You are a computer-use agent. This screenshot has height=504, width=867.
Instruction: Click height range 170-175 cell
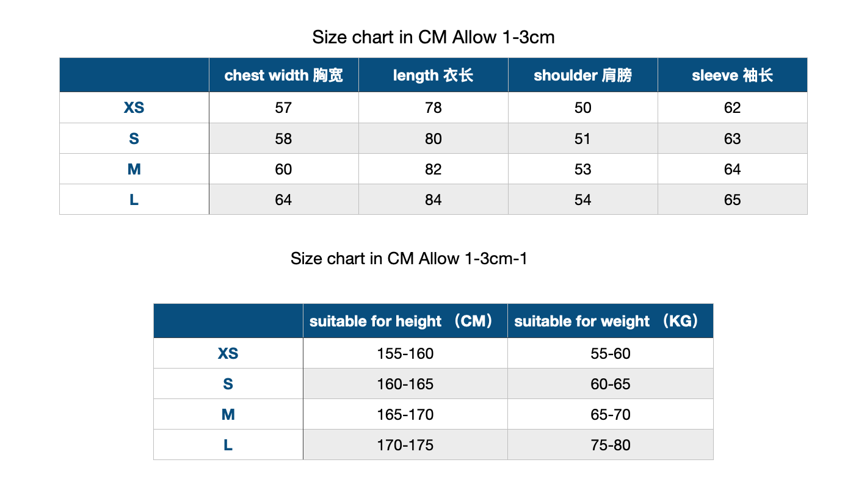point(405,445)
